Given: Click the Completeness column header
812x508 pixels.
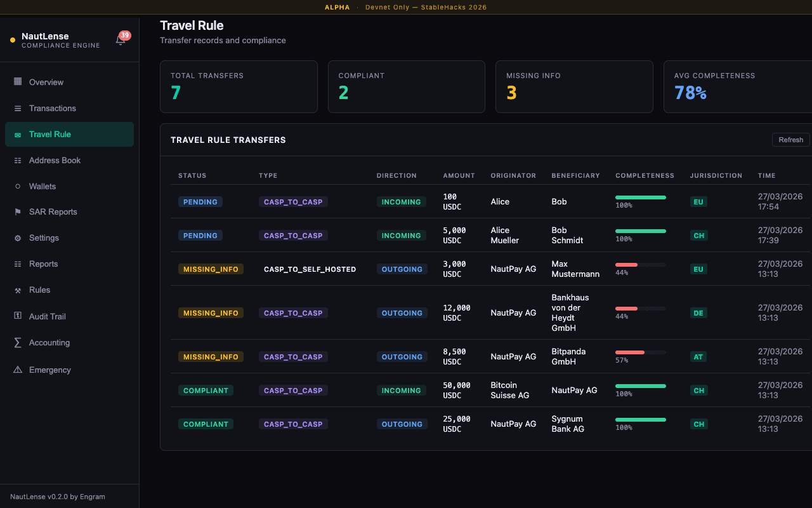Looking at the screenshot, I should pyautogui.click(x=645, y=176).
